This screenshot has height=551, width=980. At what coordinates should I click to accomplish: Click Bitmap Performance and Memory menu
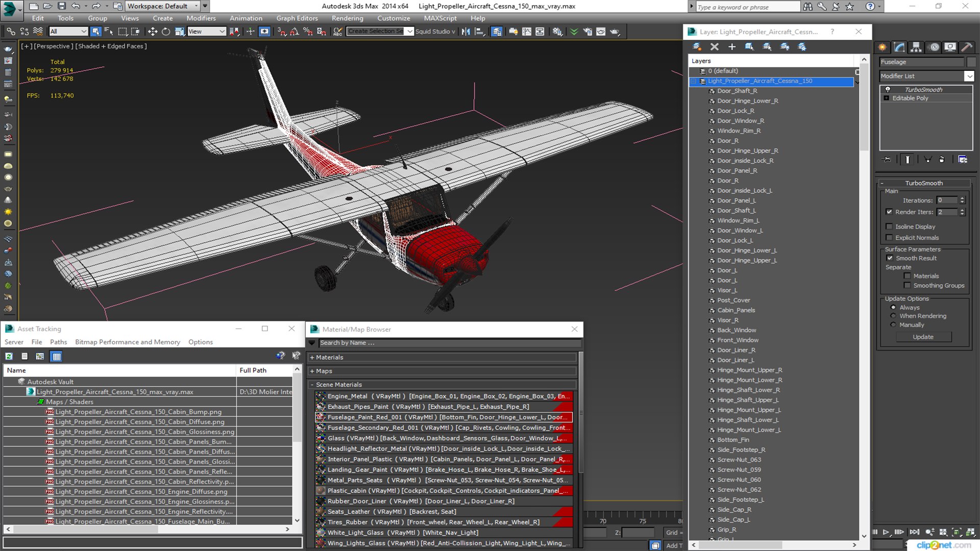(x=128, y=342)
